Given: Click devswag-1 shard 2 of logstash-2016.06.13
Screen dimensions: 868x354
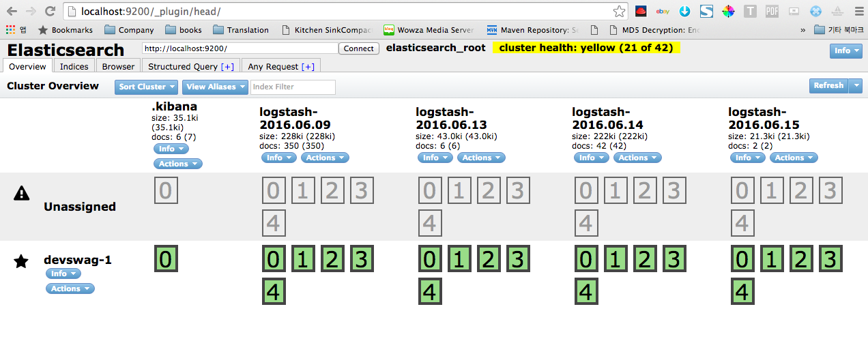Looking at the screenshot, I should (488, 259).
